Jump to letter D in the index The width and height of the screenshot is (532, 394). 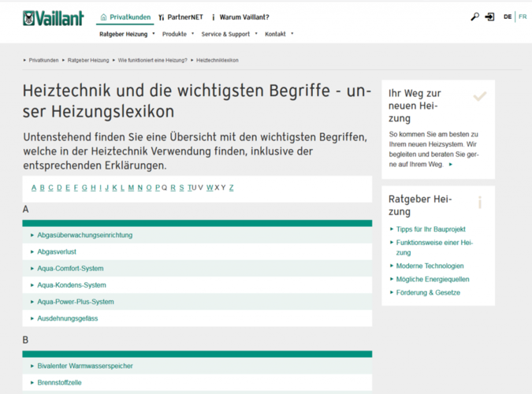coord(59,188)
